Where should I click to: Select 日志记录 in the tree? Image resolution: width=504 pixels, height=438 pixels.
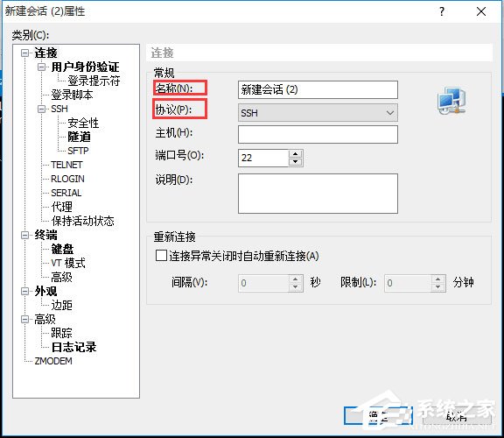[x=73, y=347]
